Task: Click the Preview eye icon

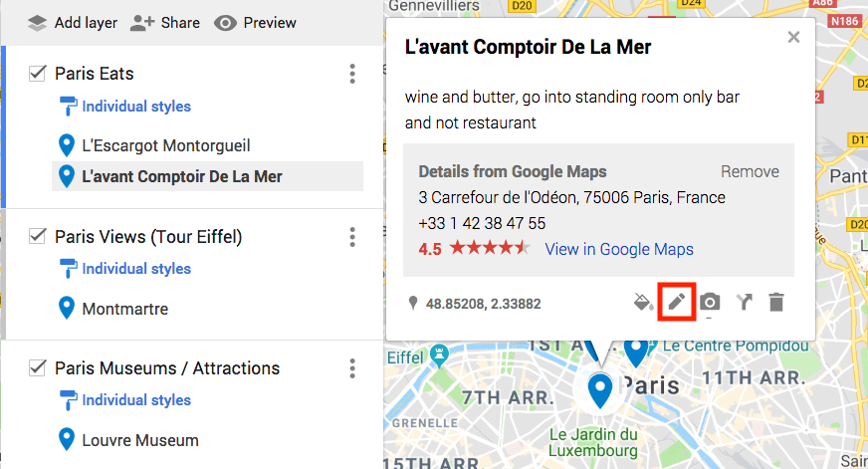Action: (225, 23)
